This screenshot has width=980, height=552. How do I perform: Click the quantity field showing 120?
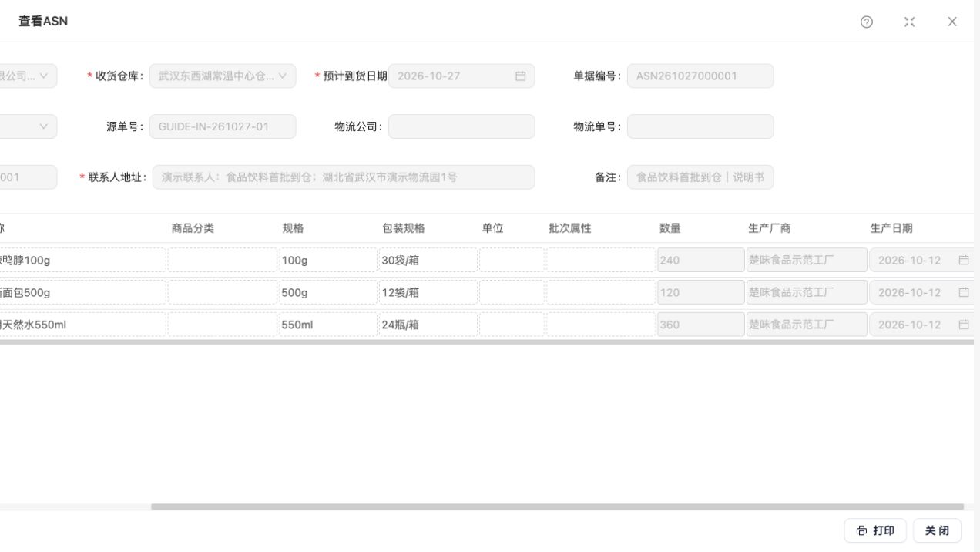tap(701, 293)
